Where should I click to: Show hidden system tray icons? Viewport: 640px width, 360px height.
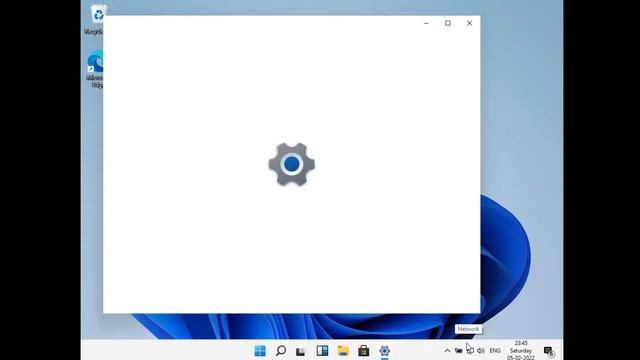447,351
